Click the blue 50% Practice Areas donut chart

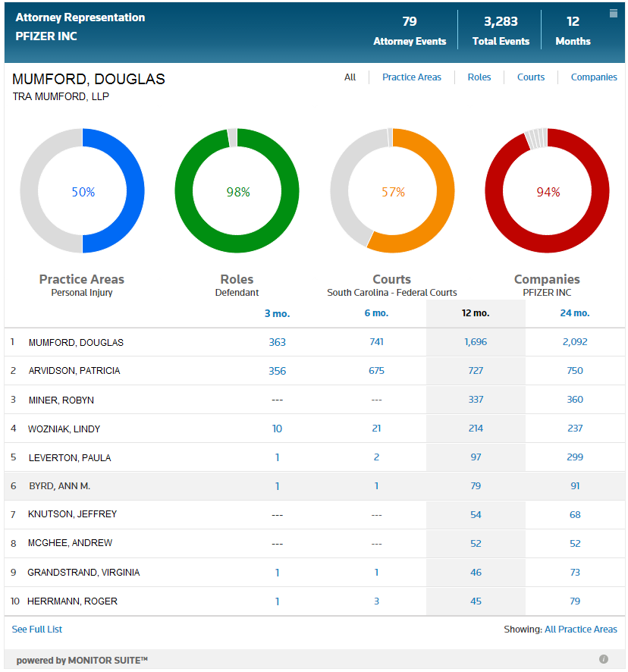pos(83,190)
